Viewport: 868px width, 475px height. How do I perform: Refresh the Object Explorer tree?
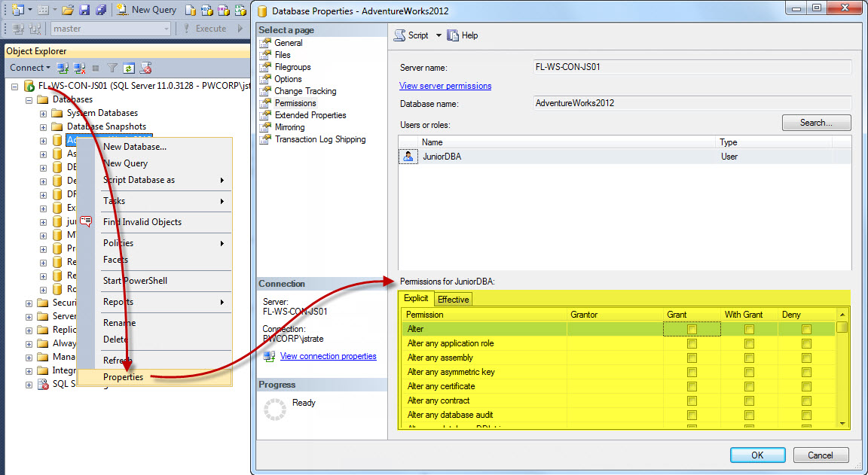point(129,68)
